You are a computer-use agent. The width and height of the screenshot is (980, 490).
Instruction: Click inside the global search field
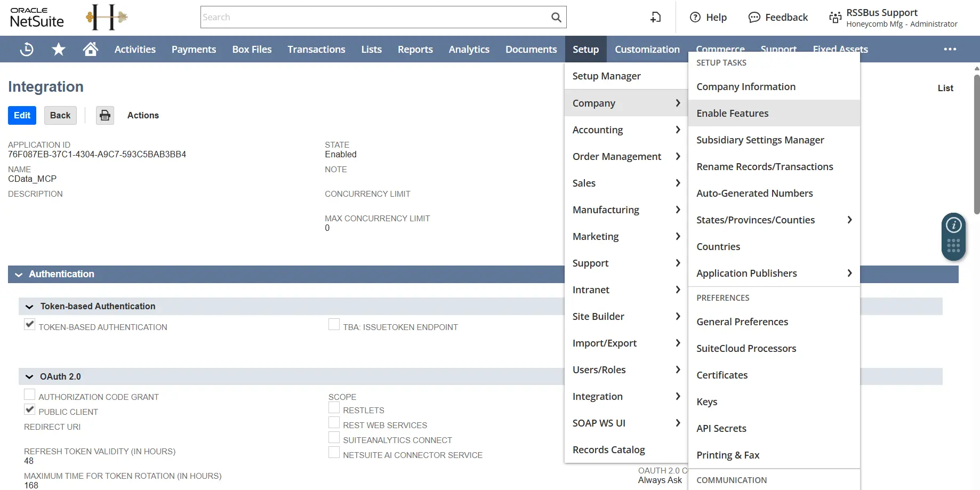(373, 17)
